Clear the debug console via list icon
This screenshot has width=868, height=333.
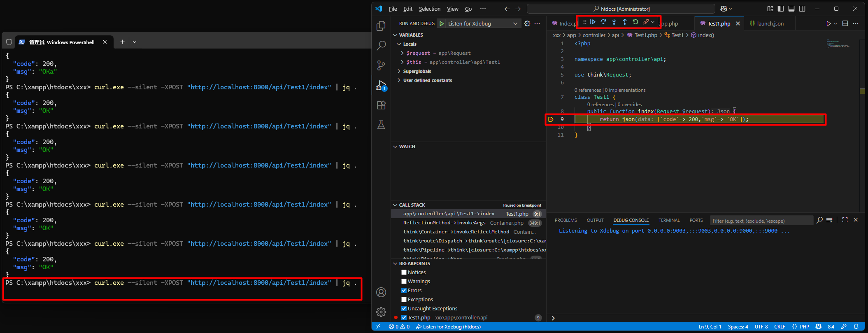[x=829, y=220]
